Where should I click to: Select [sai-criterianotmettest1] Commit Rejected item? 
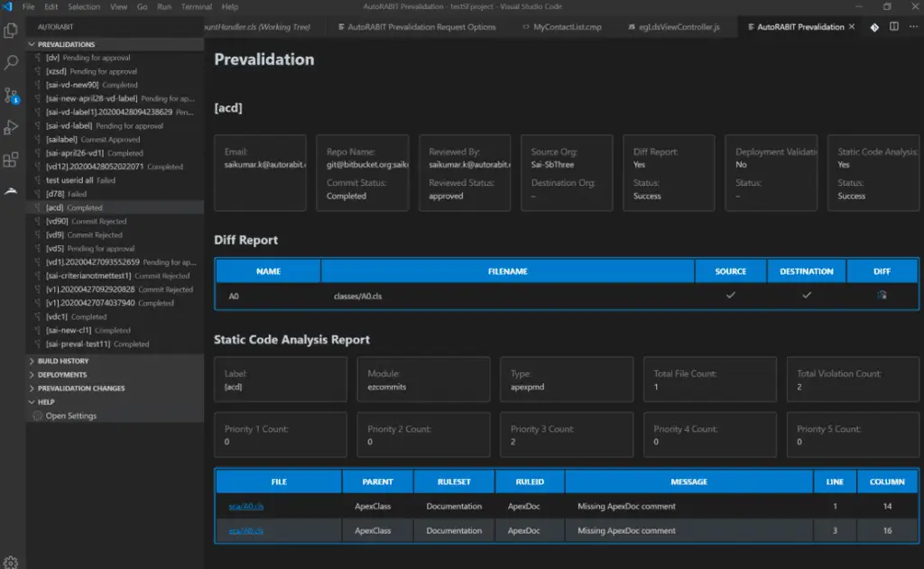(115, 276)
